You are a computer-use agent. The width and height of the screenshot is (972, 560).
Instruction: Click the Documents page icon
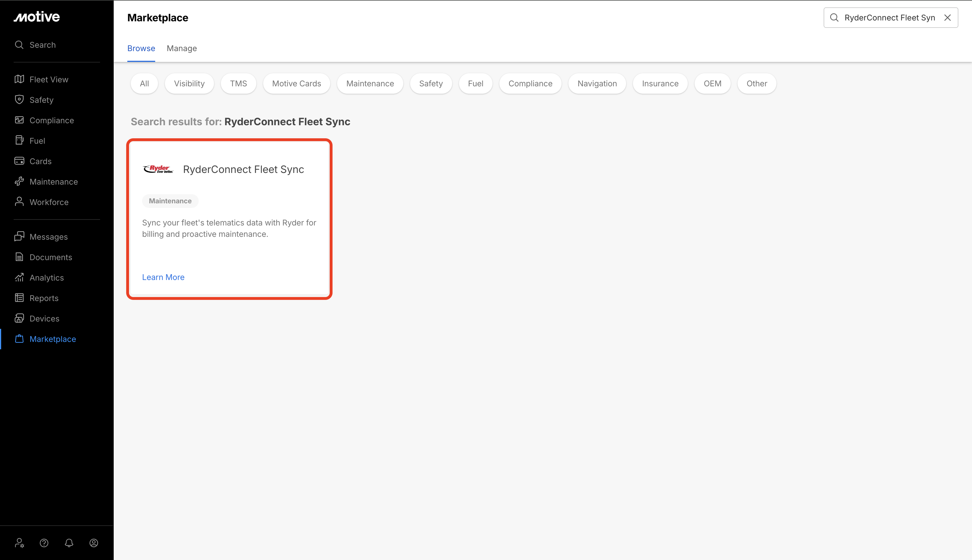(x=19, y=257)
